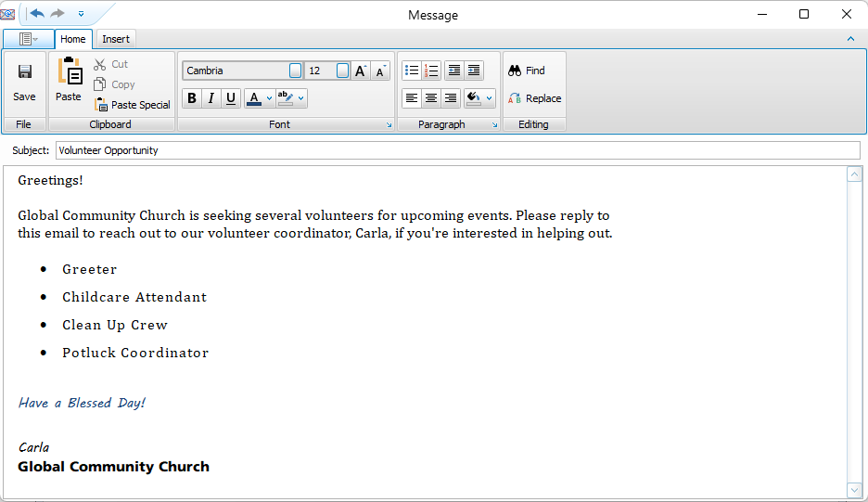868x502 pixels.
Task: Click the Find button
Action: [x=527, y=71]
